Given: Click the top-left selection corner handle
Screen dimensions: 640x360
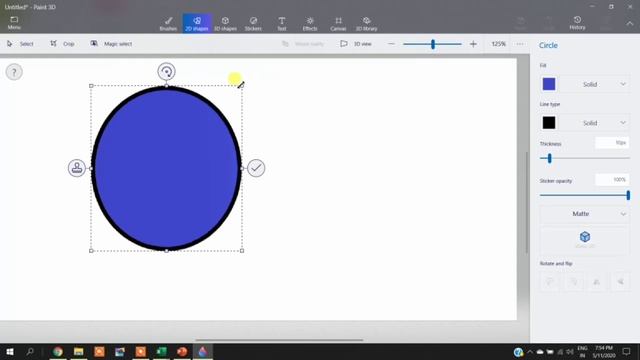Looking at the screenshot, I should (x=91, y=86).
